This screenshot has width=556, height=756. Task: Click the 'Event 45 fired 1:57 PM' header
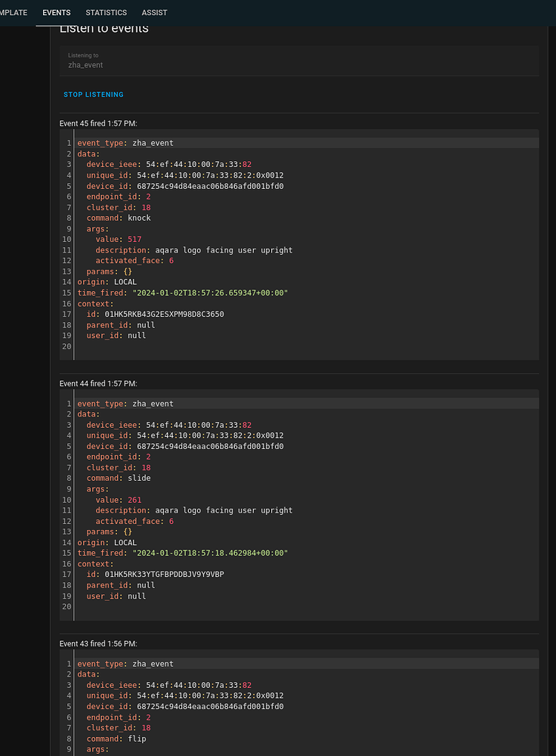click(98, 123)
